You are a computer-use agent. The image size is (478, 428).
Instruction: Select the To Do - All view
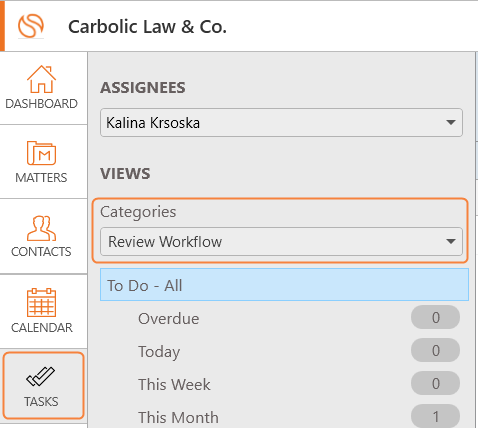click(x=284, y=285)
